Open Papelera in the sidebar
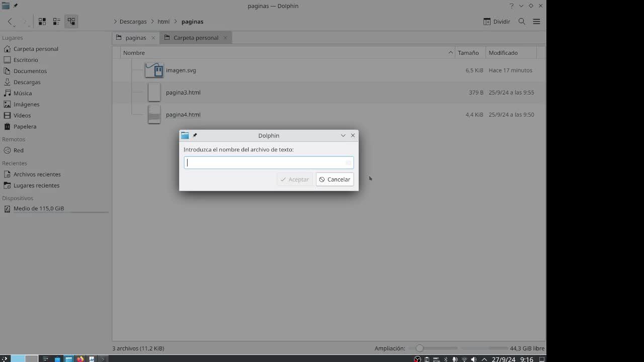Screen dimensions: 644x362 (x=25, y=126)
